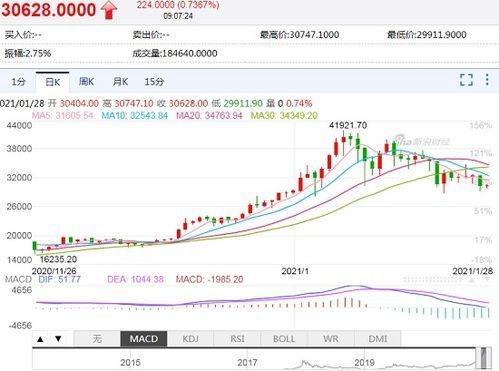The width and height of the screenshot is (499, 371).
Task: Switch indicator to RSI
Action: [x=237, y=339]
